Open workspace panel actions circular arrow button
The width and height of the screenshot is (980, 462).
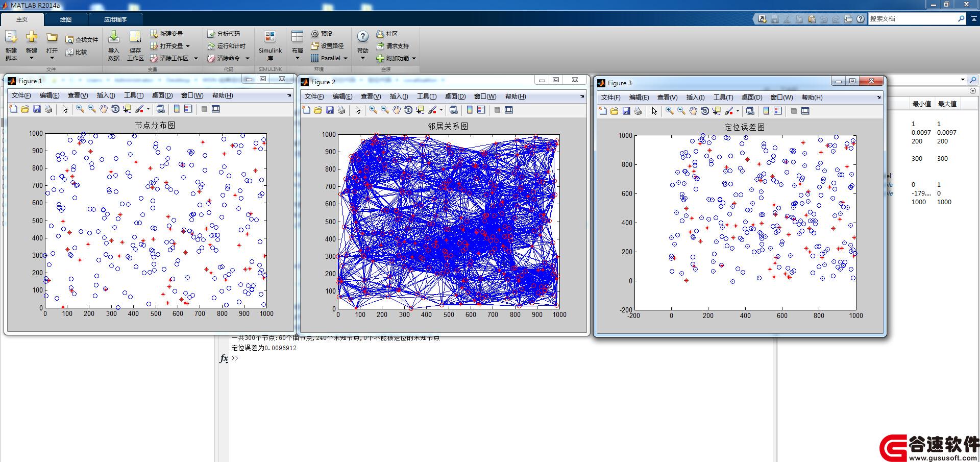pyautogui.click(x=972, y=91)
